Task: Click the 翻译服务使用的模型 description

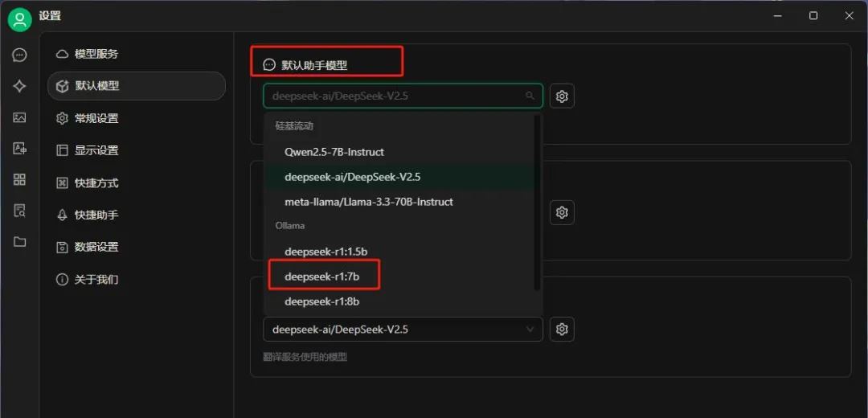Action: click(305, 357)
